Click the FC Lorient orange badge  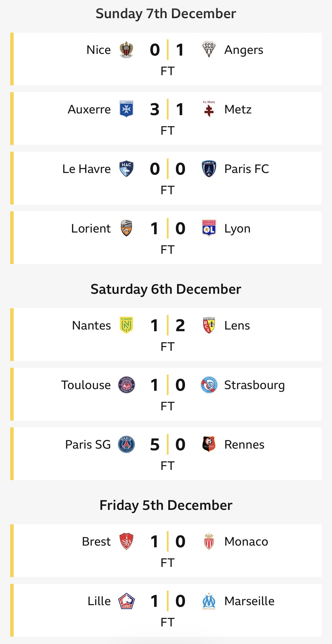[126, 228]
